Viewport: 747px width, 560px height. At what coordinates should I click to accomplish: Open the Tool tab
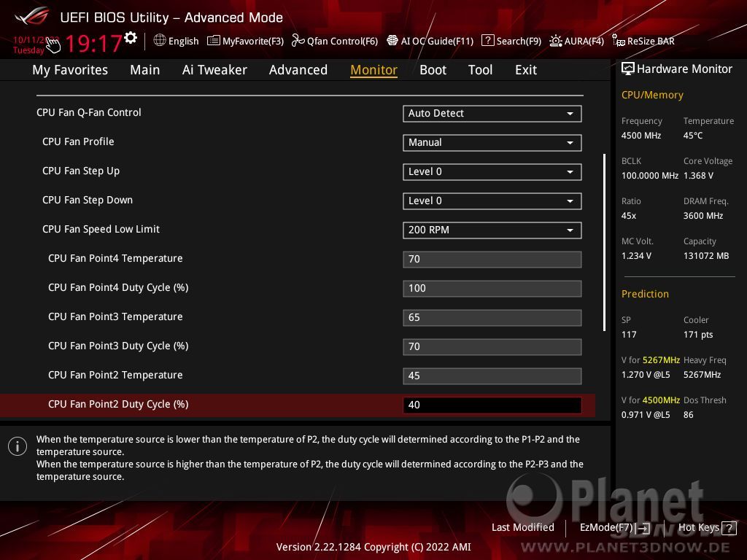[480, 70]
